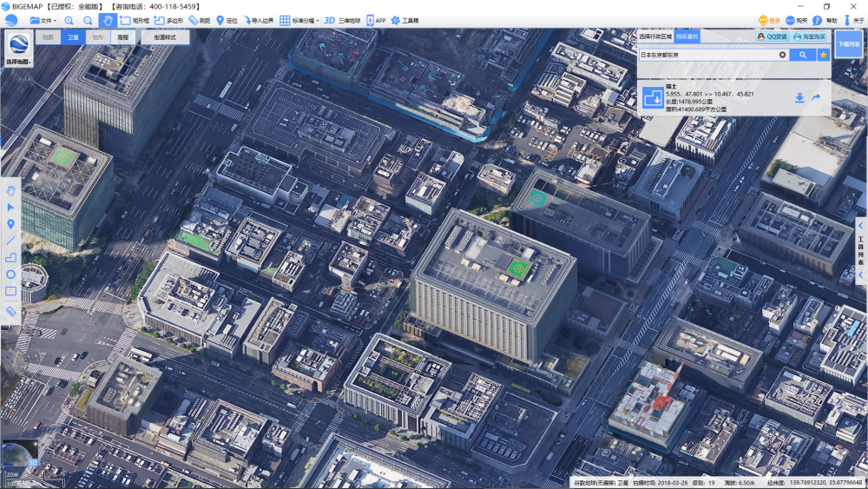Open the 地名查找 tab

click(687, 36)
